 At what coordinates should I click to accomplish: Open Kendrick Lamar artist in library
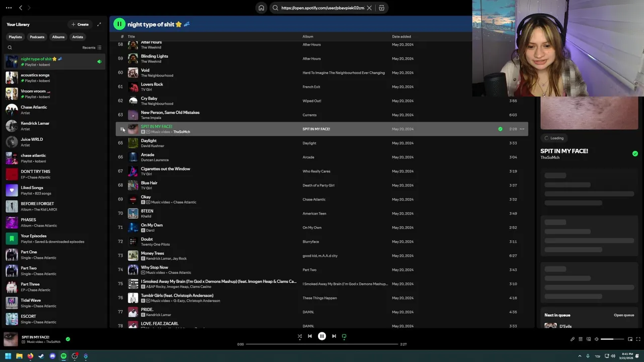click(55, 126)
